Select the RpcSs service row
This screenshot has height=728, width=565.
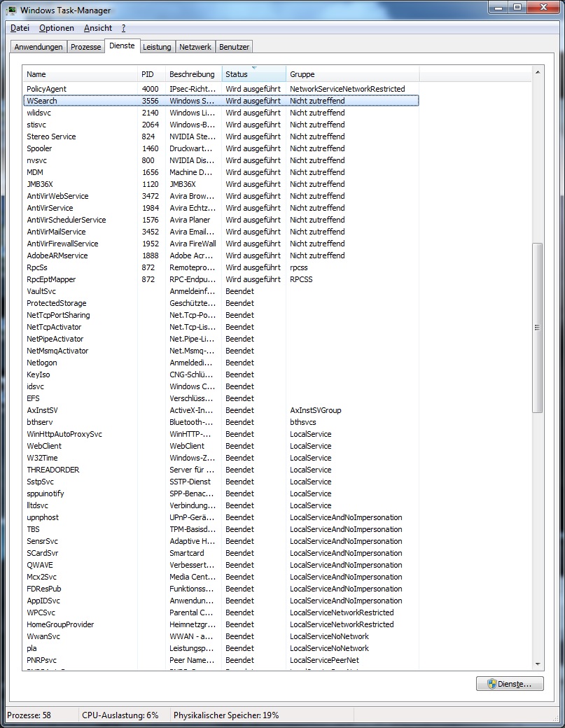[x=221, y=267]
